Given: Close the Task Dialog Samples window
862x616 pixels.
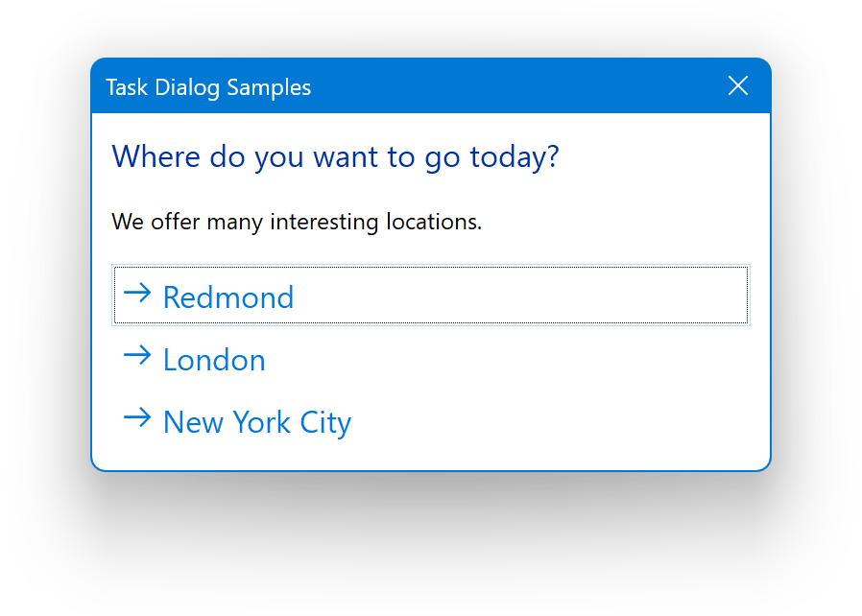Looking at the screenshot, I should click(x=737, y=86).
